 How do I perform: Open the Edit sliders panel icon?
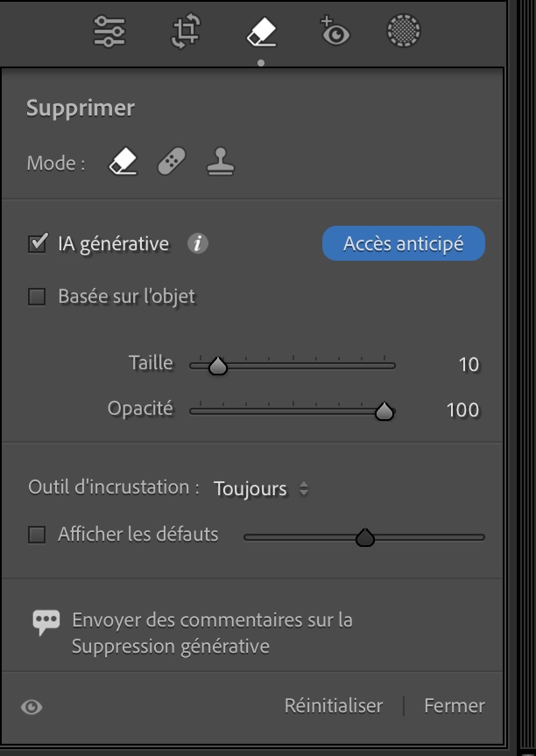tap(109, 32)
